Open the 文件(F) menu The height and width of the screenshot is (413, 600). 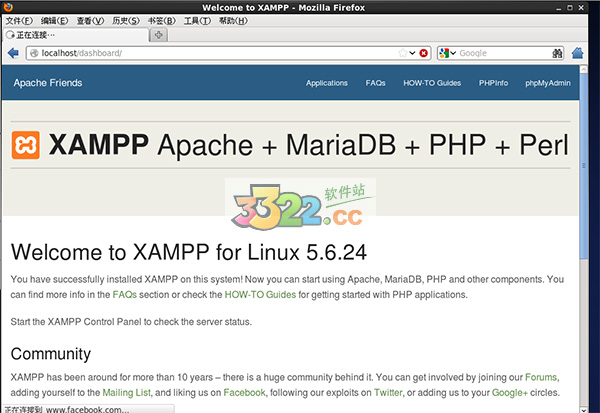tap(19, 21)
